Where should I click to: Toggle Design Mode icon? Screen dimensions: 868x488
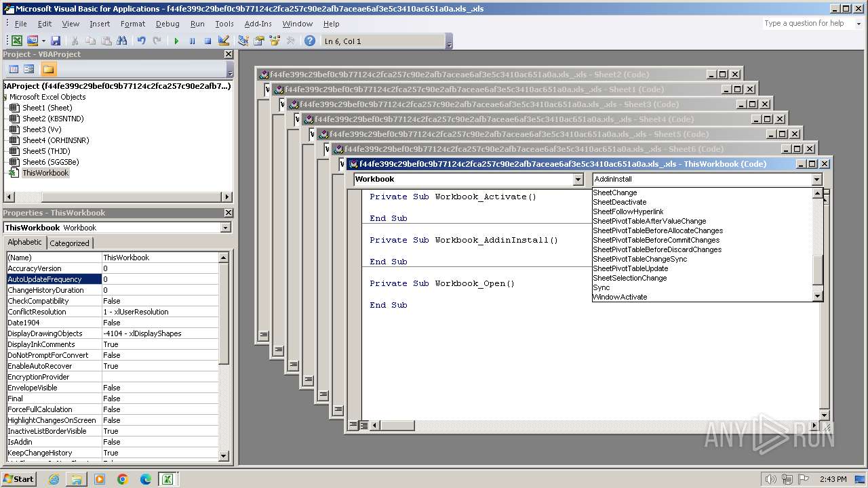click(224, 41)
